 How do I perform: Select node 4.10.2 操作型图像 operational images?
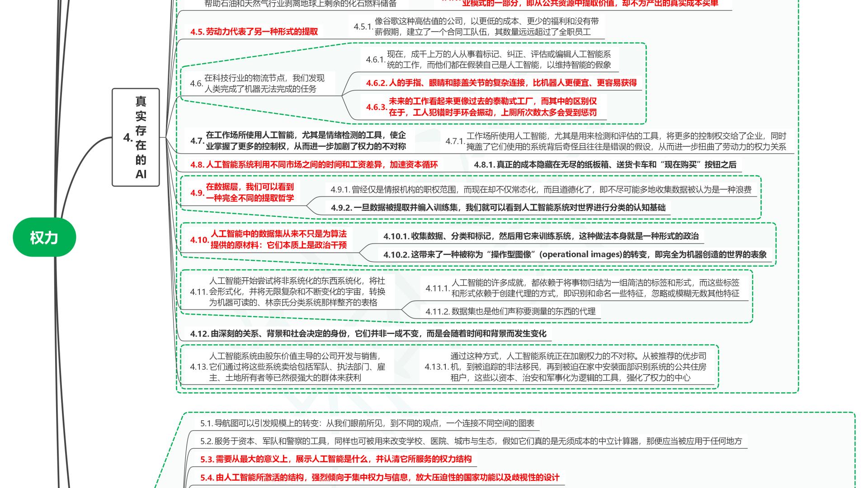coord(575,255)
